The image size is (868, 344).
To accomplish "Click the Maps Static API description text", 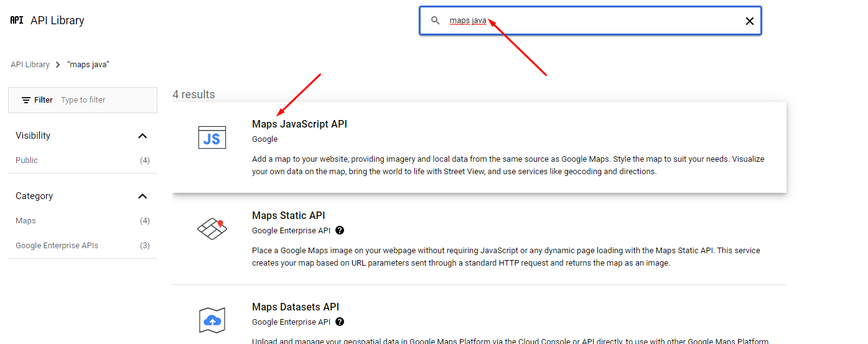I will (x=506, y=257).
